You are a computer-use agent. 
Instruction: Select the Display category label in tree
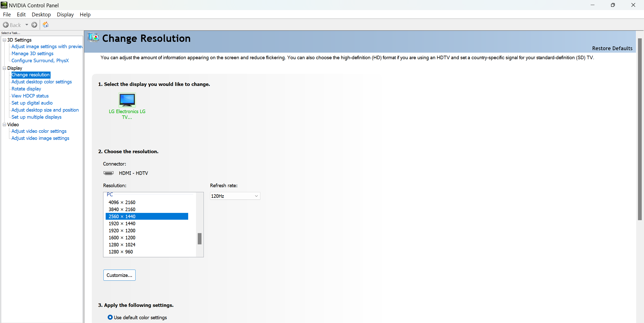(15, 68)
